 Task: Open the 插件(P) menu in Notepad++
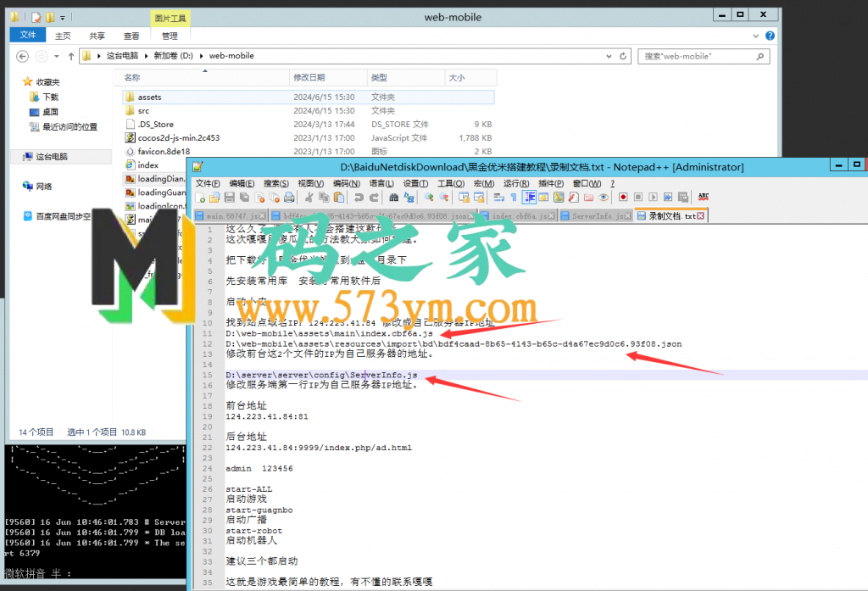pyautogui.click(x=551, y=183)
